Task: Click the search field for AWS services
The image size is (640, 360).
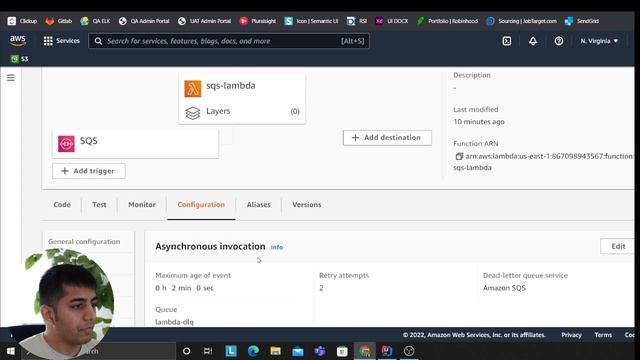Action: pos(229,41)
